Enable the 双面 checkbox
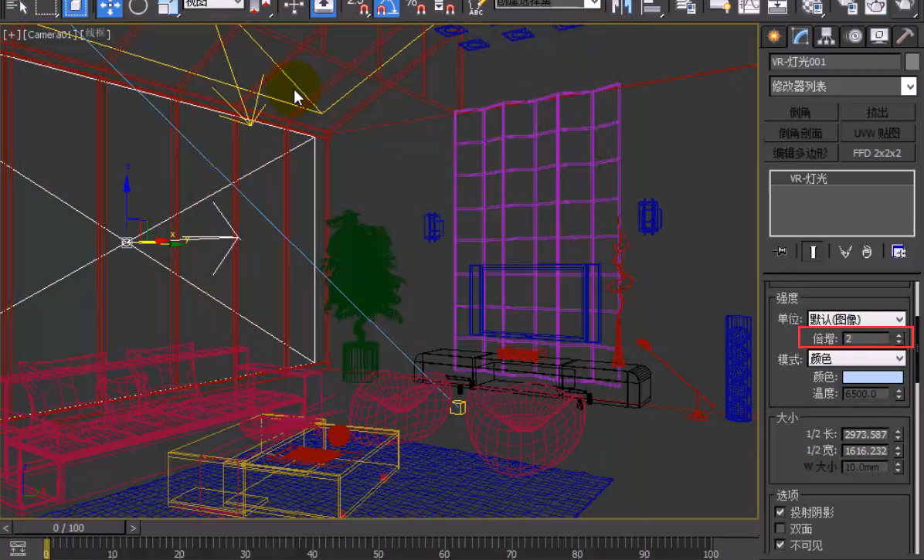This screenshot has width=924, height=560. click(x=780, y=529)
